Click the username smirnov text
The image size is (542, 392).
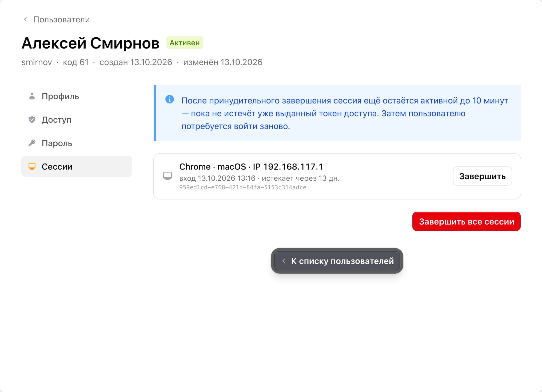[x=37, y=62]
